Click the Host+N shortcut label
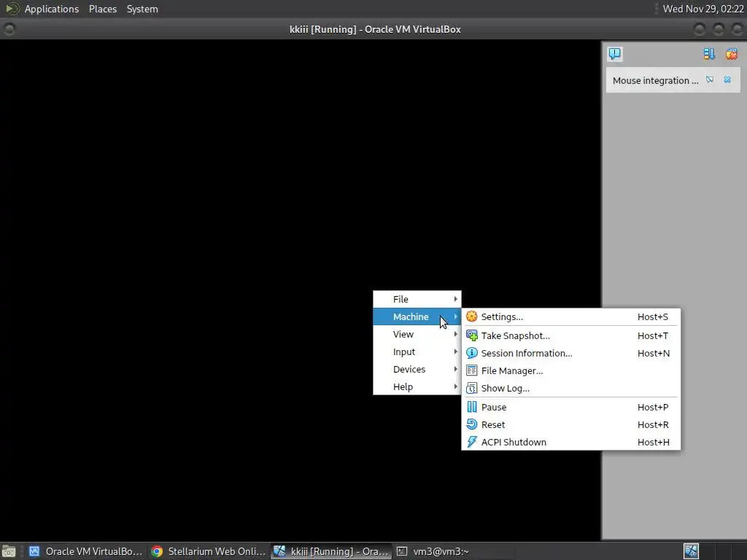 coord(654,354)
